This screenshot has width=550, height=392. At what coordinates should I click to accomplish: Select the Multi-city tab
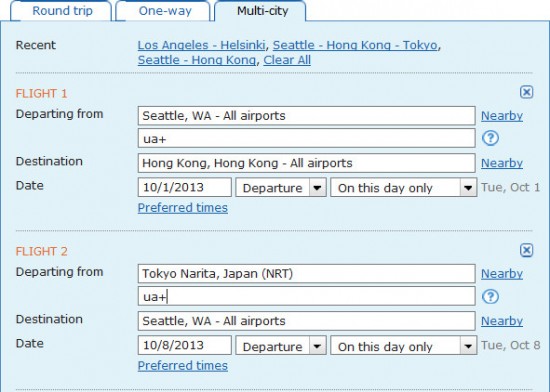(x=262, y=11)
